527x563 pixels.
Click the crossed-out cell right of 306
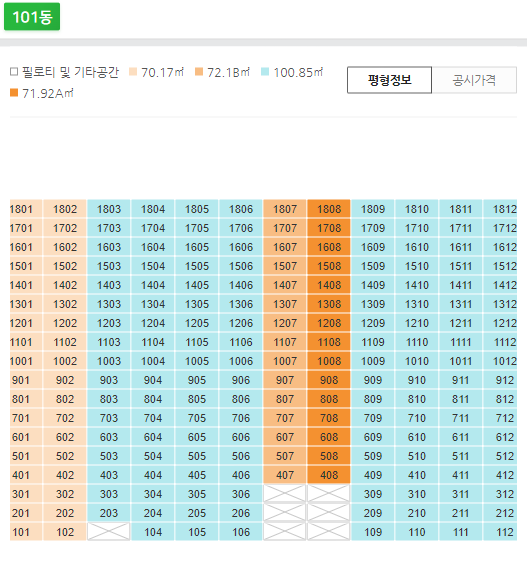(x=285, y=494)
